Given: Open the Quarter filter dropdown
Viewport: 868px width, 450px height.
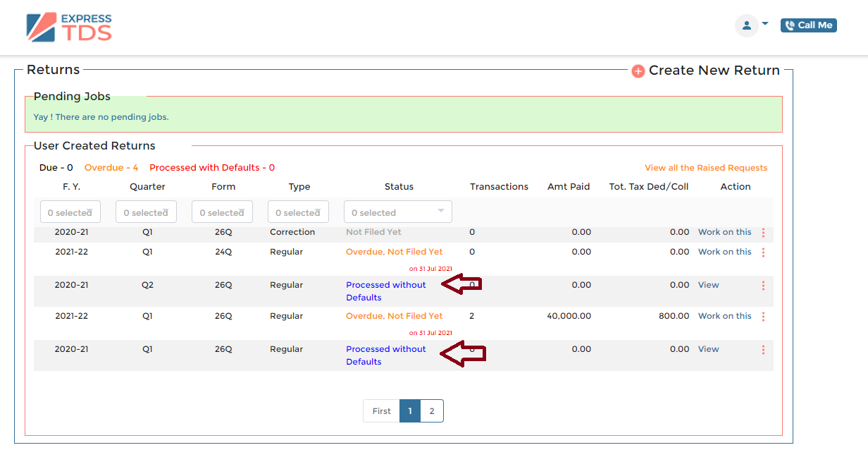Looking at the screenshot, I should tap(146, 212).
